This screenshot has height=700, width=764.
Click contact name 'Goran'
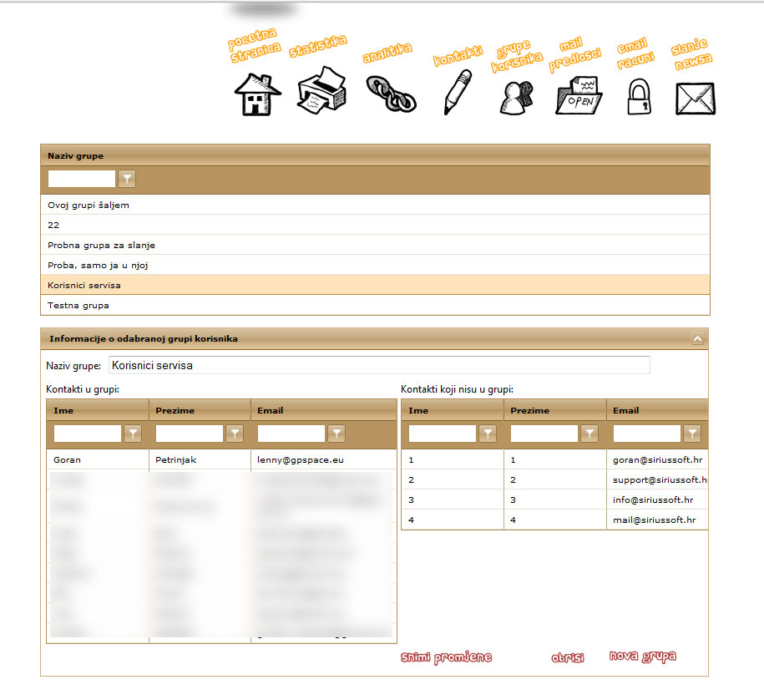(68, 459)
